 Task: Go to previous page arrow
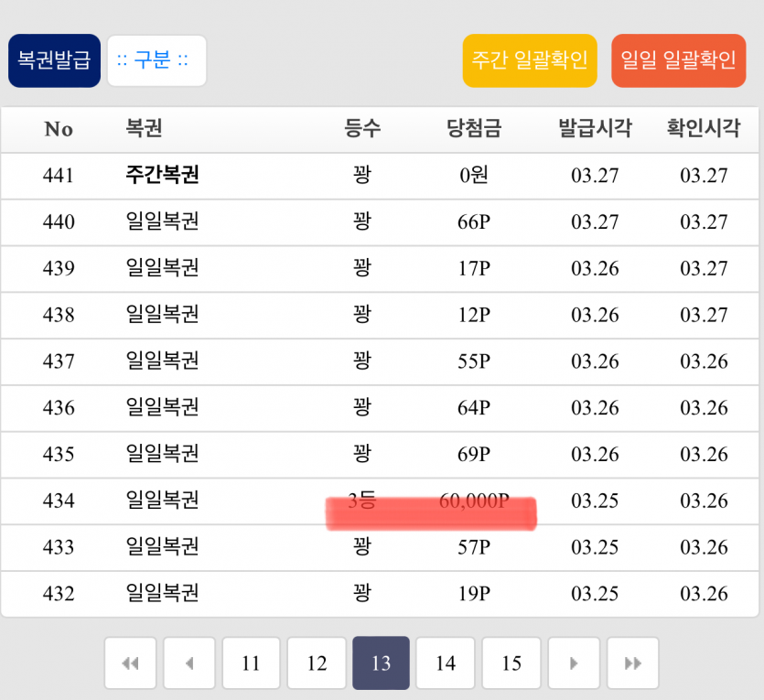tap(189, 663)
